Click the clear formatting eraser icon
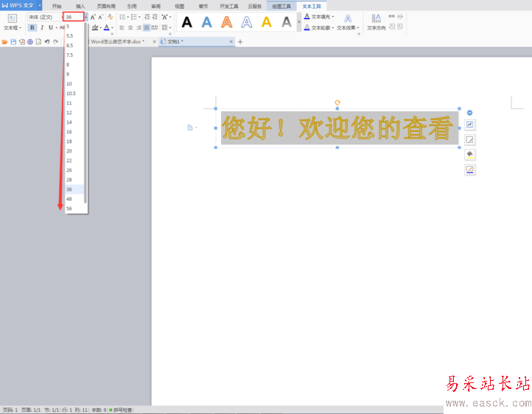Screen dimensions: 532x414 coord(111,17)
